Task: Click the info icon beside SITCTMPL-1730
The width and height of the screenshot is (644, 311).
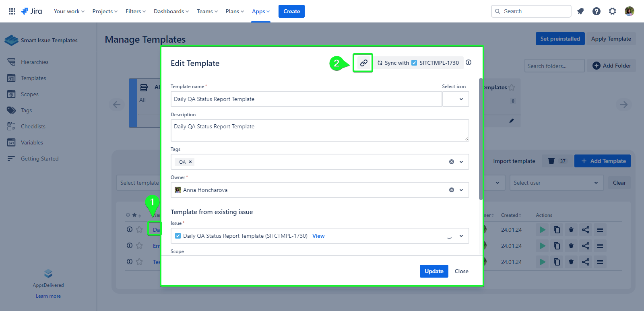Action: (469, 62)
